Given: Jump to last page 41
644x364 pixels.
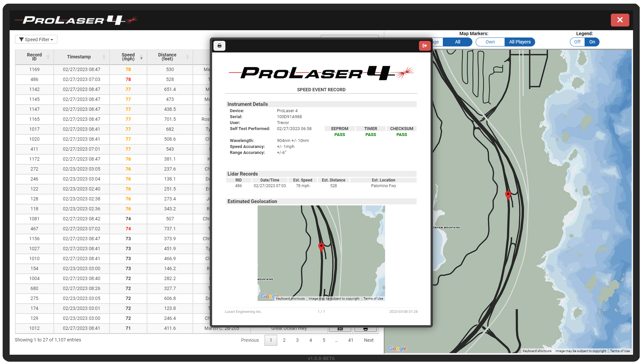Looking at the screenshot, I should (x=351, y=340).
